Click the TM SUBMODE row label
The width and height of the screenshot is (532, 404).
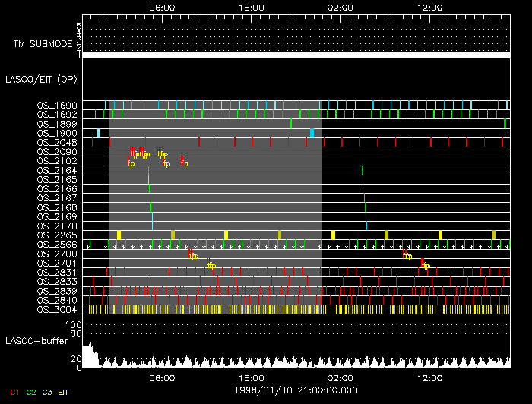pos(43,44)
